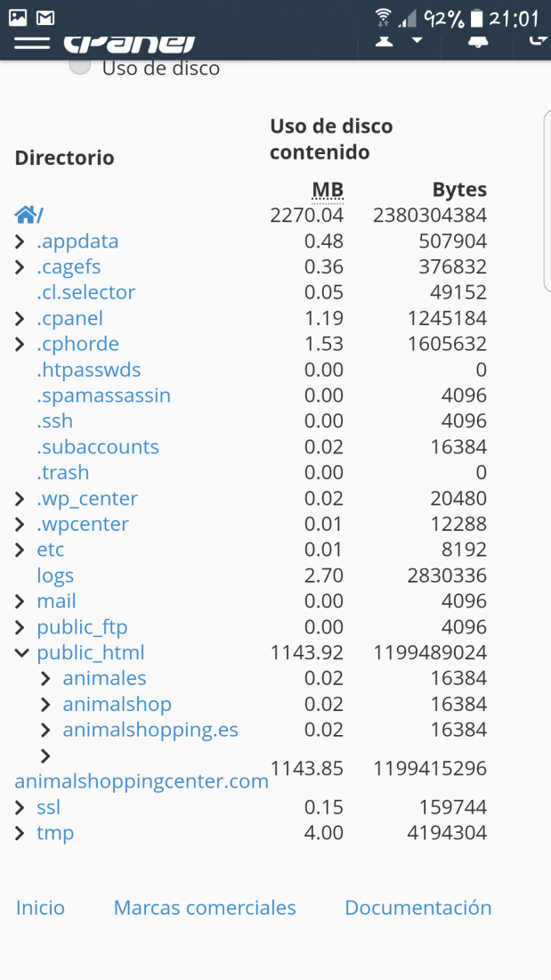This screenshot has height=980, width=551.
Task: Open the Inicio footer link
Action: tap(41, 908)
